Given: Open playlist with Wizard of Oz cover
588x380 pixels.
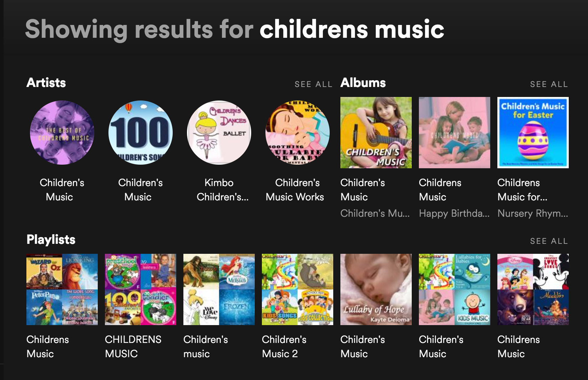Looking at the screenshot, I should click(x=62, y=289).
